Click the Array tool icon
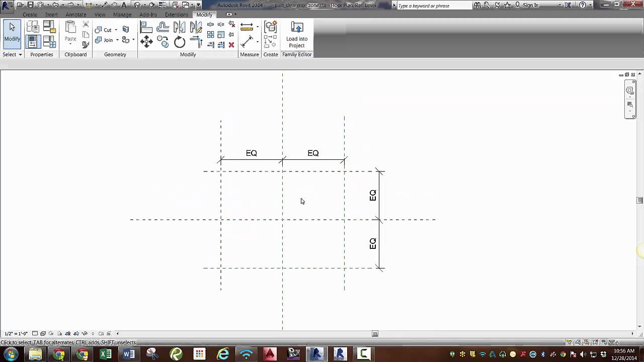The height and width of the screenshot is (362, 644). point(210,35)
